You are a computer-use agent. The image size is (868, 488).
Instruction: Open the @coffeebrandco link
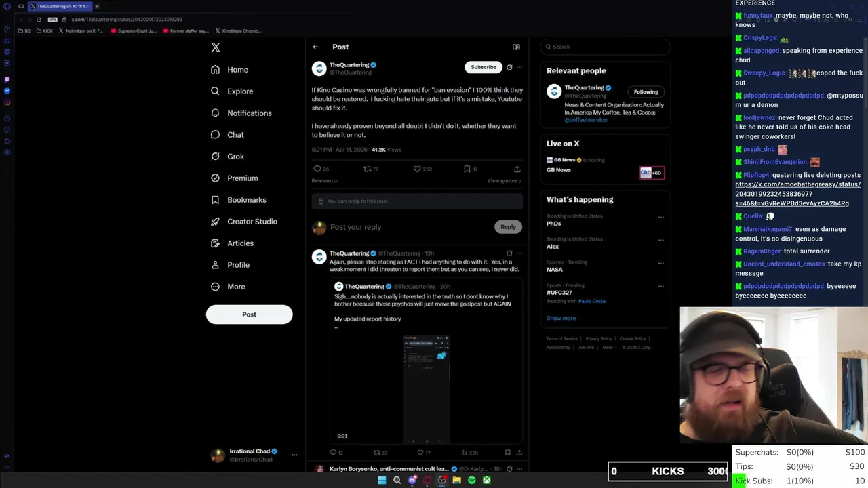[586, 120]
